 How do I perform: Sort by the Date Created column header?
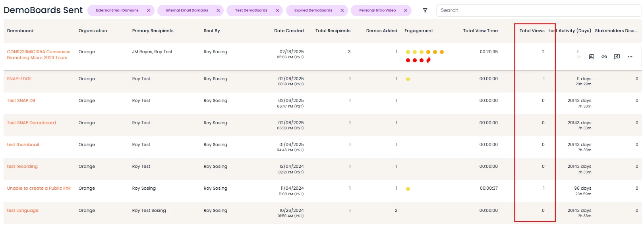(288, 31)
